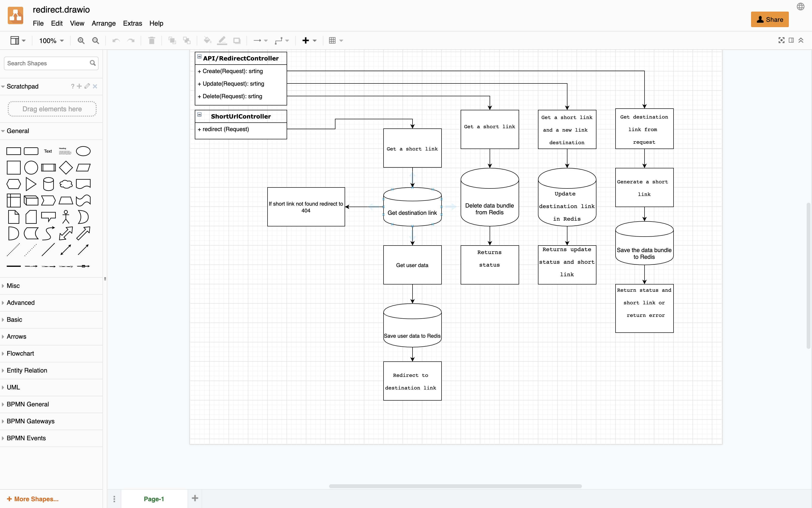This screenshot has width=812, height=508.
Task: Zoom in with the magnifier plus icon
Action: (81, 41)
